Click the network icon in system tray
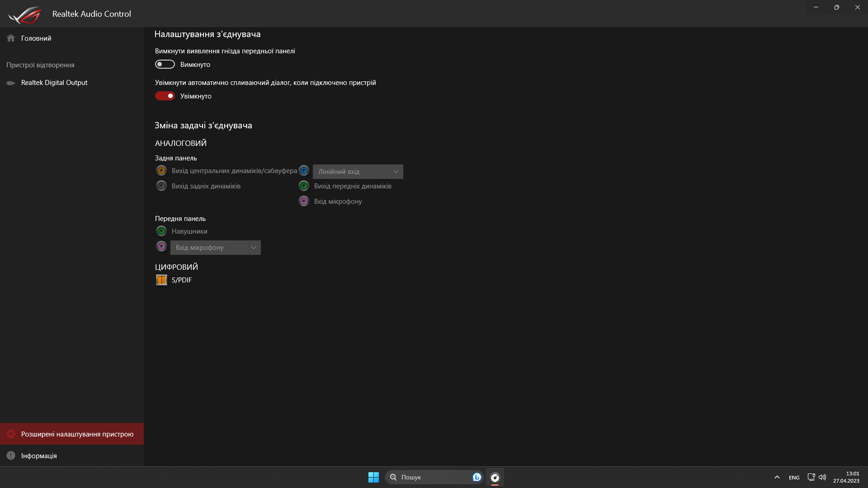Image resolution: width=868 pixels, height=488 pixels. pos(811,477)
